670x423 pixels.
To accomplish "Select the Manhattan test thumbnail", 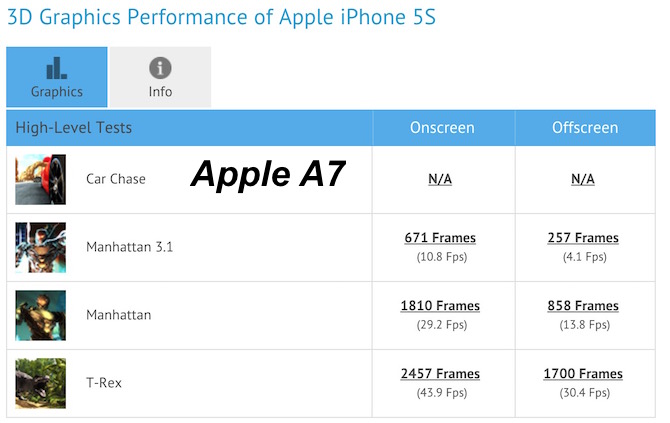I will pyautogui.click(x=41, y=315).
